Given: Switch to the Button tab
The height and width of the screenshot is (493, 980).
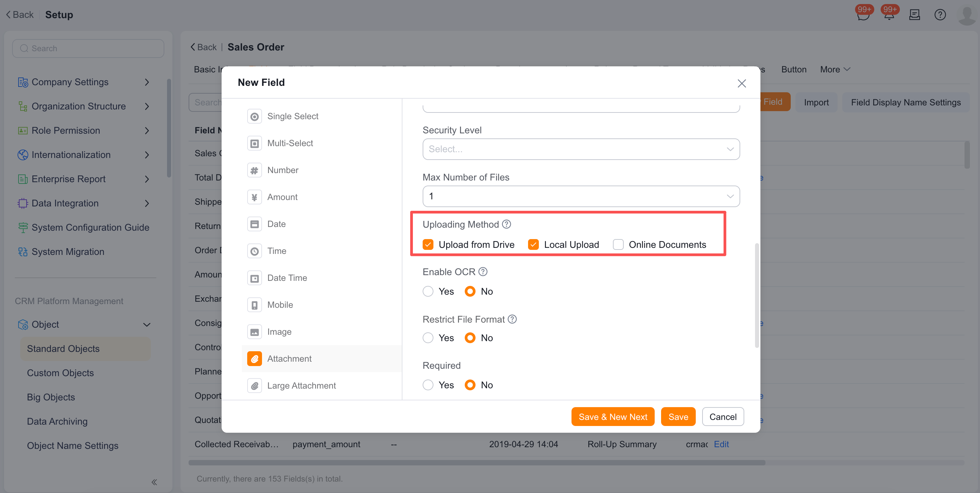Looking at the screenshot, I should pos(793,70).
